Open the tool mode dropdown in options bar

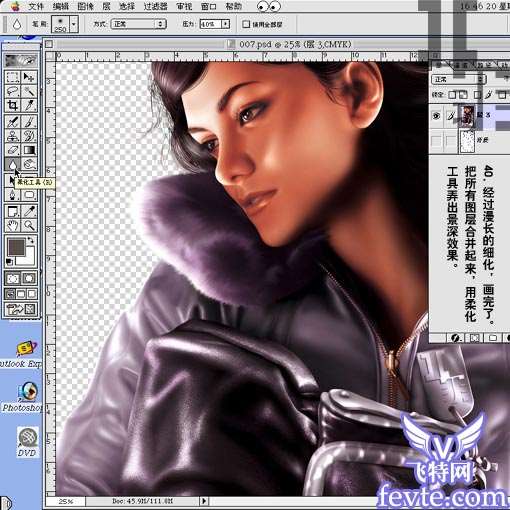tap(138, 24)
